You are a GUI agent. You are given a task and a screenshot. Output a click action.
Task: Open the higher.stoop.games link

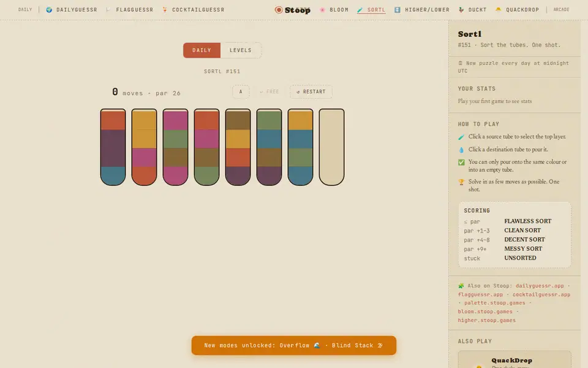(x=487, y=320)
